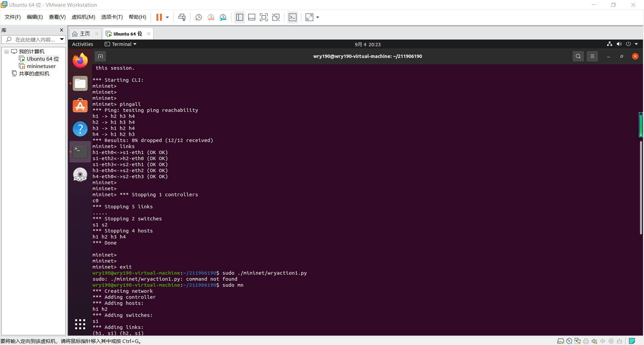Viewport: 644px width, 345px height.
Task: Enter full screen mode
Action: pos(264,17)
